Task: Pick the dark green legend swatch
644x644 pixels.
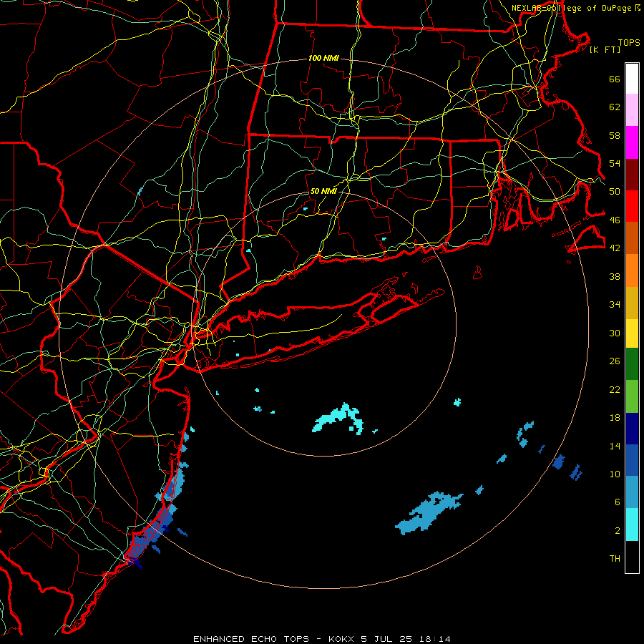Action: pyautogui.click(x=632, y=364)
